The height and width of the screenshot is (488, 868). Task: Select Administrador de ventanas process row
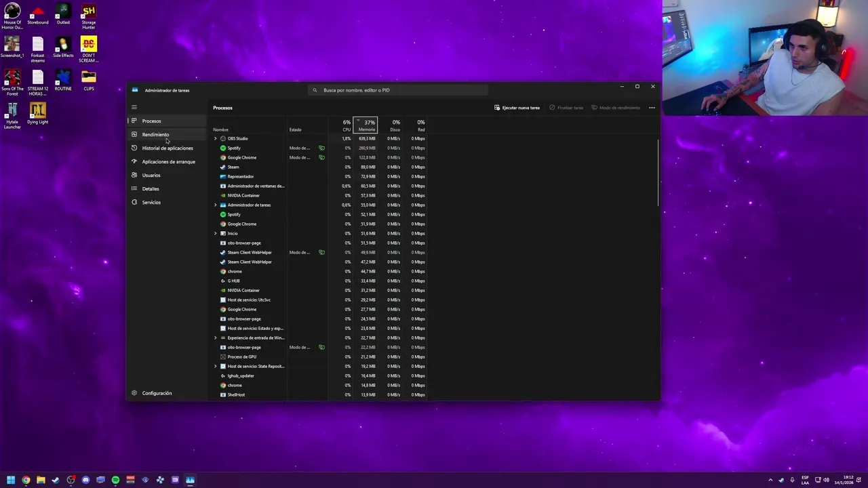(319, 186)
